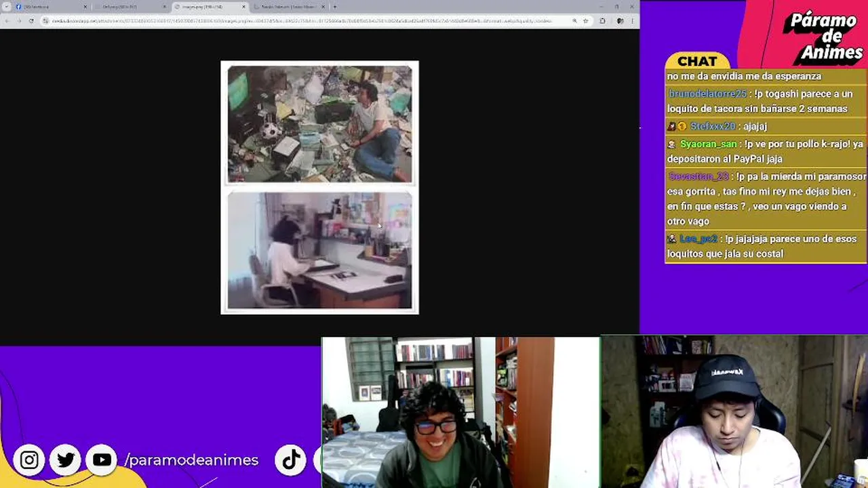
Task: Select chat user Leo_pc2
Action: pos(698,239)
